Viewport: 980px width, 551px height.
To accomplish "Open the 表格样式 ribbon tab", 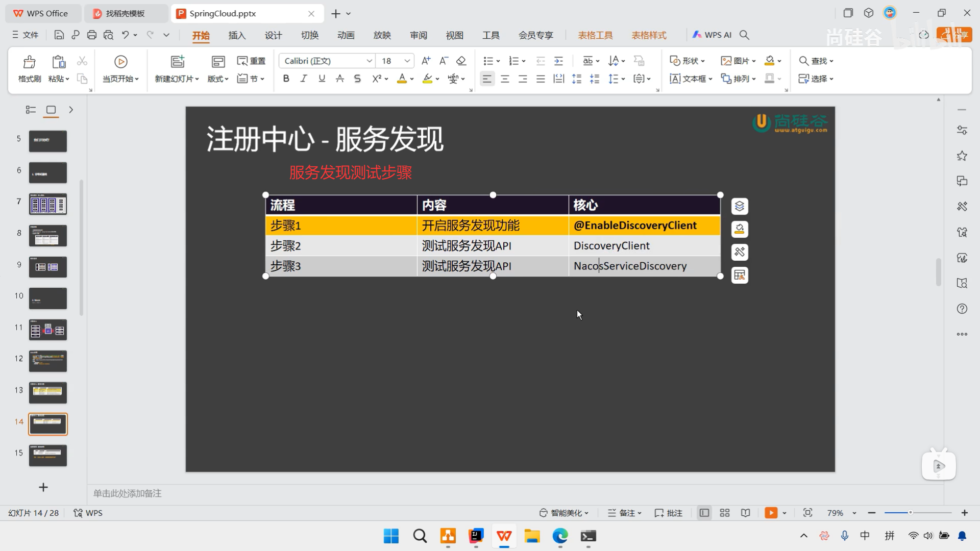I will pos(649,35).
